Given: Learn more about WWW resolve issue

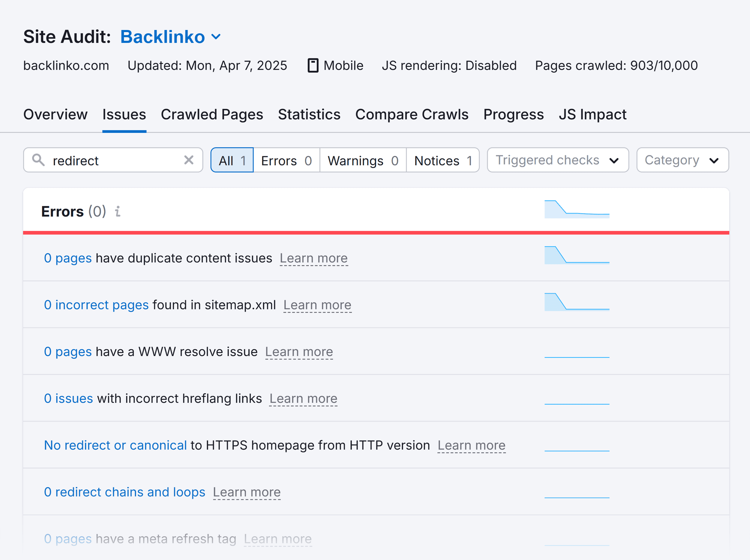Looking at the screenshot, I should click(299, 352).
